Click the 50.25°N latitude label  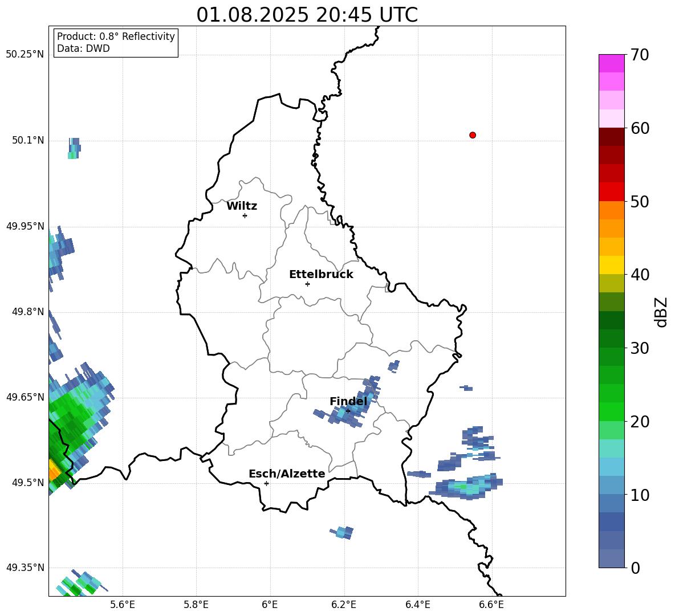coord(25,55)
